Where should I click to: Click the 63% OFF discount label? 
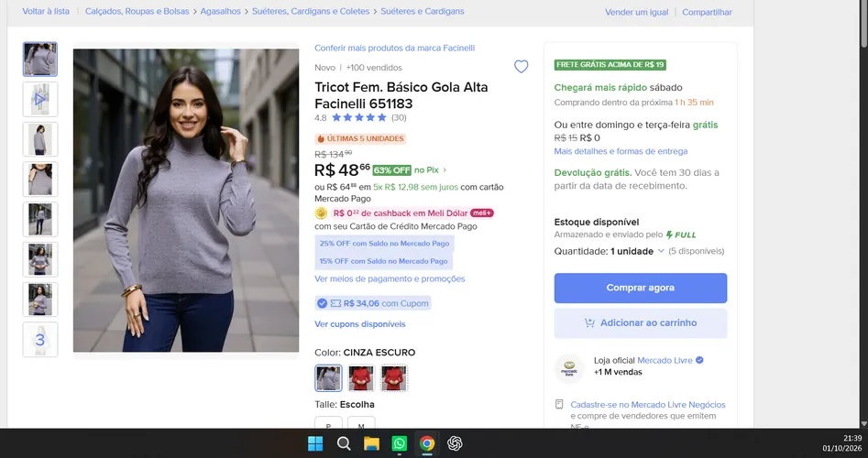[x=391, y=170]
